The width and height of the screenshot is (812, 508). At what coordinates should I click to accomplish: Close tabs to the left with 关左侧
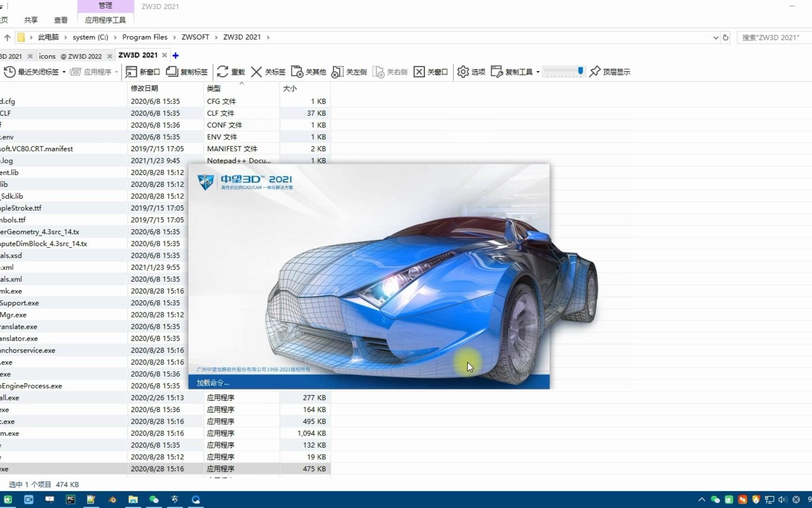click(x=349, y=71)
